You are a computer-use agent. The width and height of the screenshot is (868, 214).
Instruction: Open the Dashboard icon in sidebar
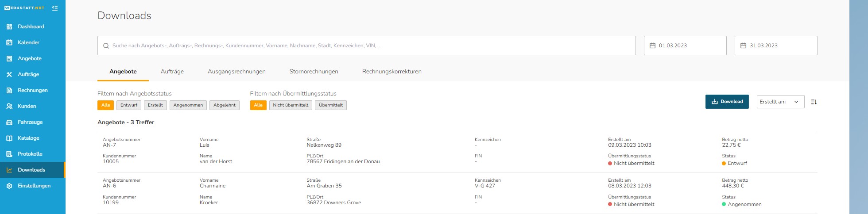coord(9,27)
